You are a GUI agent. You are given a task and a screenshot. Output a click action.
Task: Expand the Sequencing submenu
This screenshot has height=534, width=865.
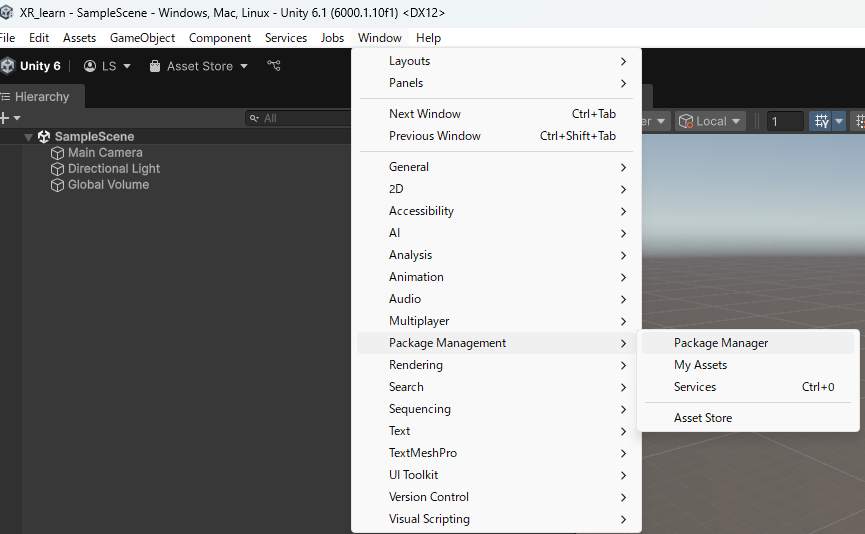[x=496, y=409]
